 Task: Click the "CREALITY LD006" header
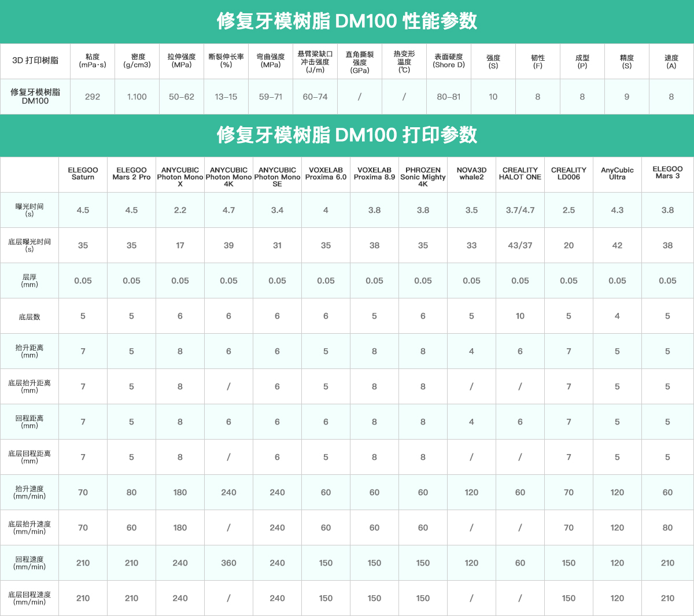pos(569,174)
